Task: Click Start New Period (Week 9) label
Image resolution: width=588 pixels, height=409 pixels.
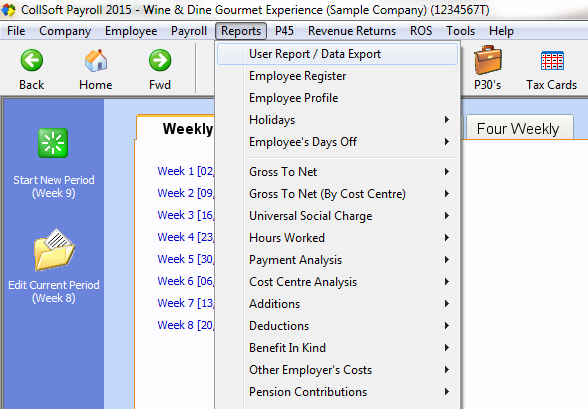Action: tap(54, 187)
